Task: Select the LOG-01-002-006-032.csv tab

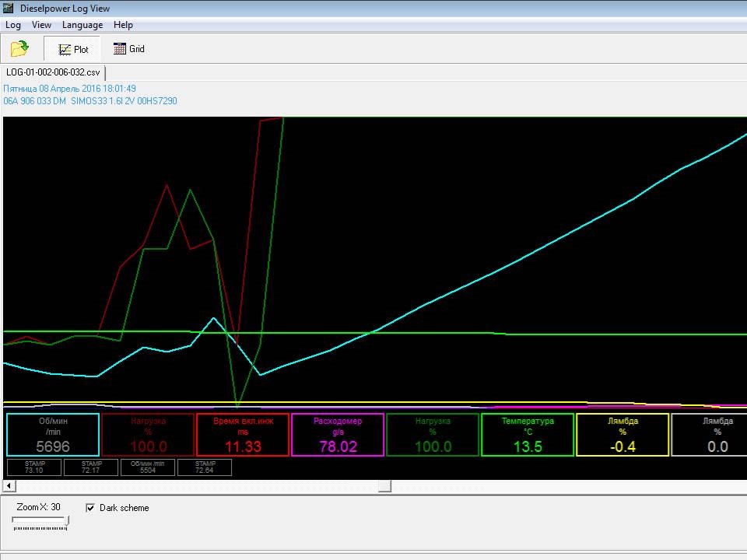Action: point(53,72)
